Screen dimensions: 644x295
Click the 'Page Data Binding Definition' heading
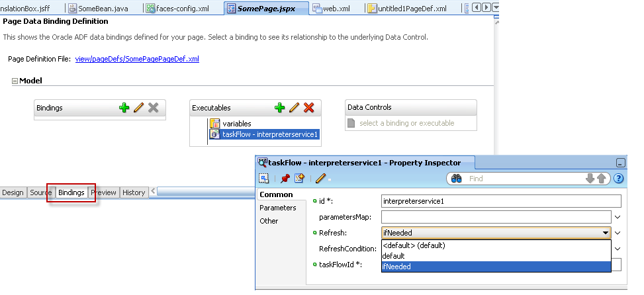56,21
